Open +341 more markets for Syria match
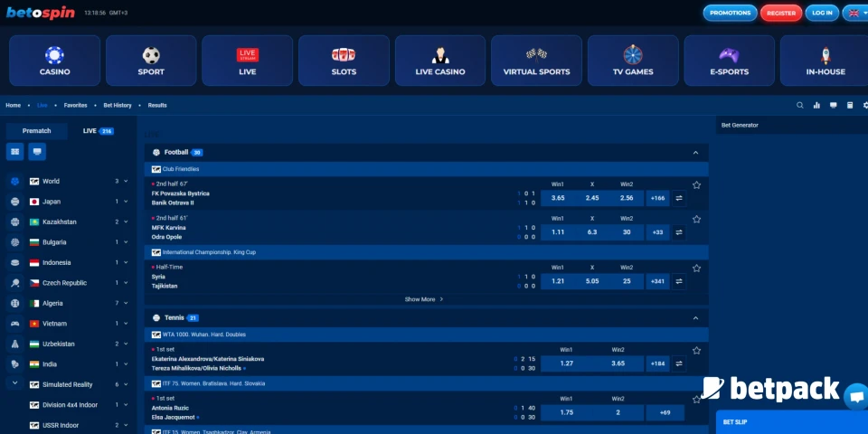This screenshot has width=868, height=434. click(657, 281)
